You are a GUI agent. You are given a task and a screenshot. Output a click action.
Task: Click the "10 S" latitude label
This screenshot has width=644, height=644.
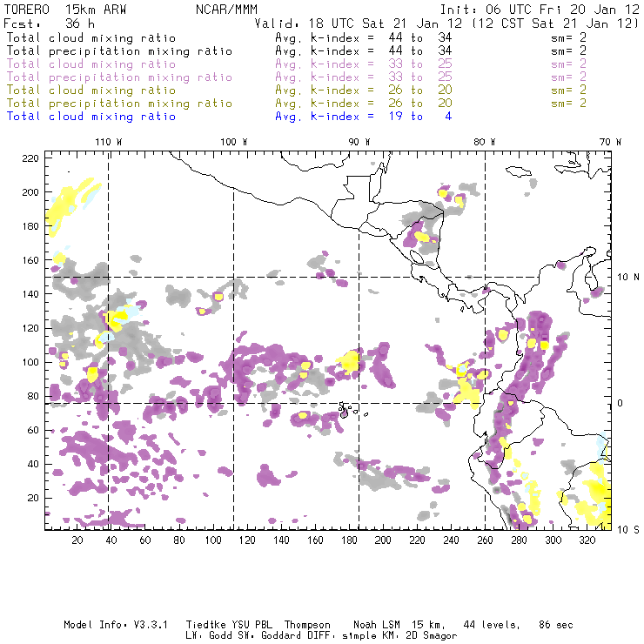coord(628,530)
